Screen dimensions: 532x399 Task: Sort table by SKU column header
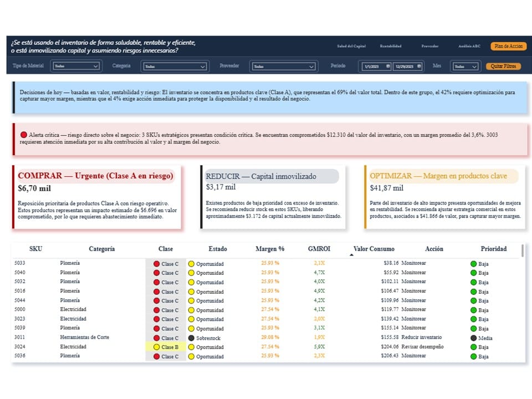35,249
